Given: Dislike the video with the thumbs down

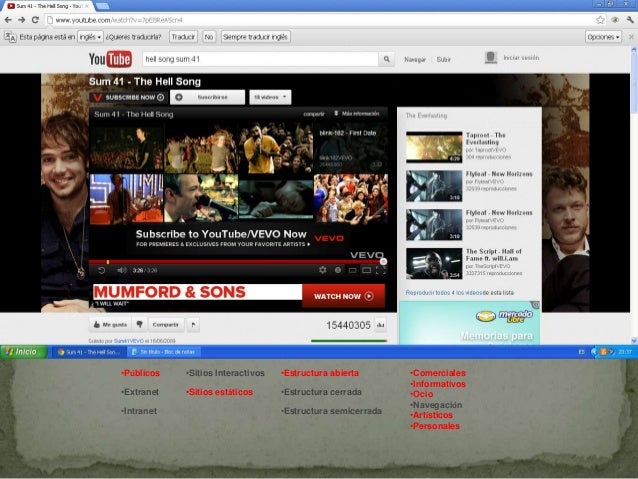Looking at the screenshot, I should (140, 325).
